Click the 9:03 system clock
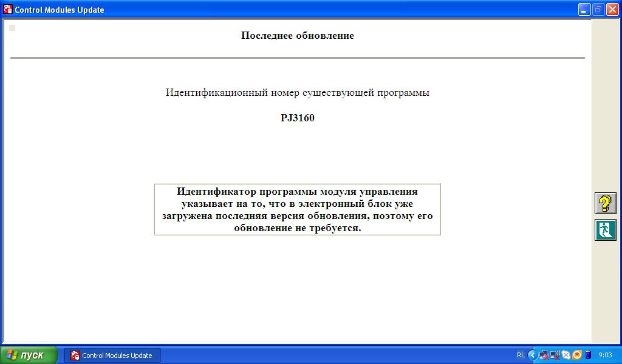This screenshot has width=622, height=364. point(605,355)
